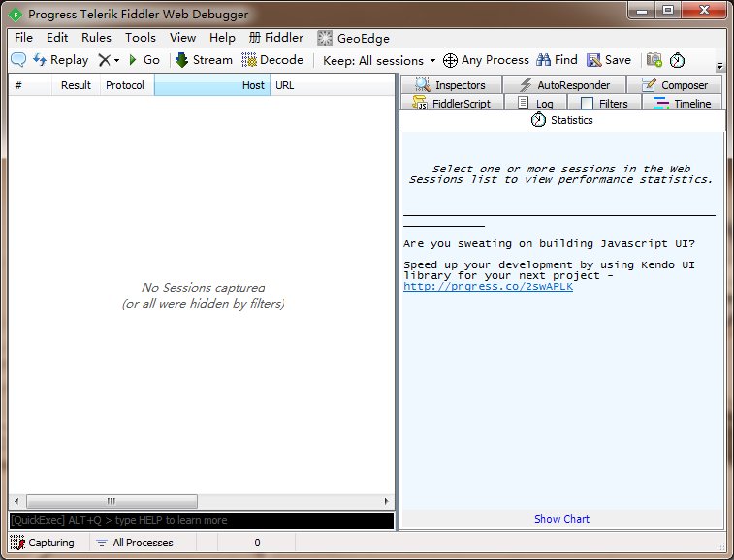Open the View menu

coord(182,38)
